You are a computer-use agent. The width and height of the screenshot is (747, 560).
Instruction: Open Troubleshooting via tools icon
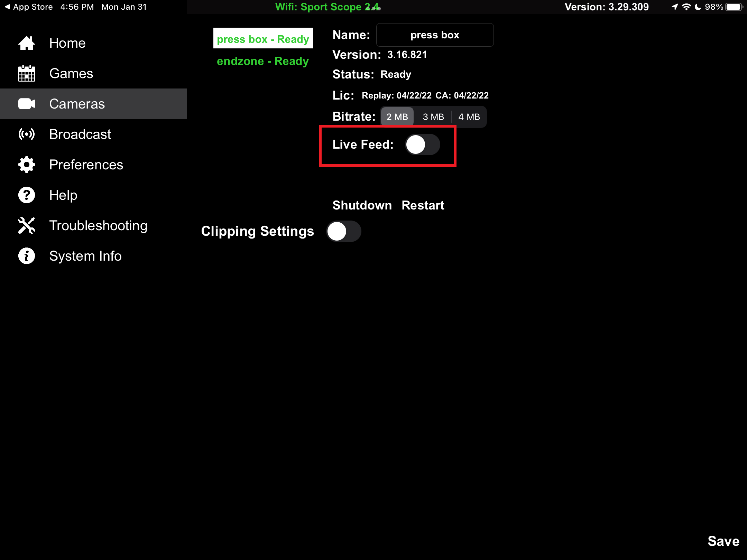pos(27,225)
